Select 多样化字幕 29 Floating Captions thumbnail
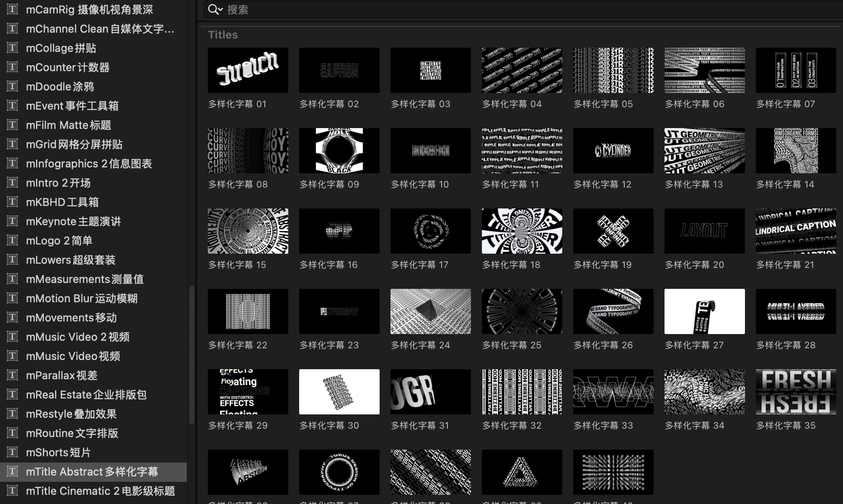The width and height of the screenshot is (843, 504). coord(248,392)
